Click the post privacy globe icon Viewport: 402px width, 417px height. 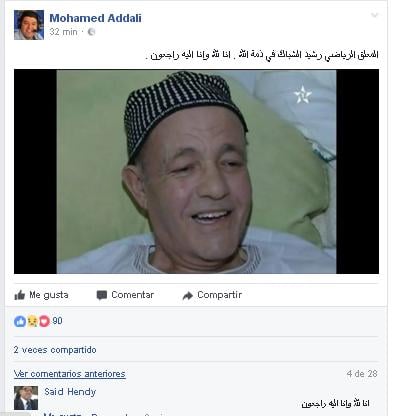tap(91, 32)
